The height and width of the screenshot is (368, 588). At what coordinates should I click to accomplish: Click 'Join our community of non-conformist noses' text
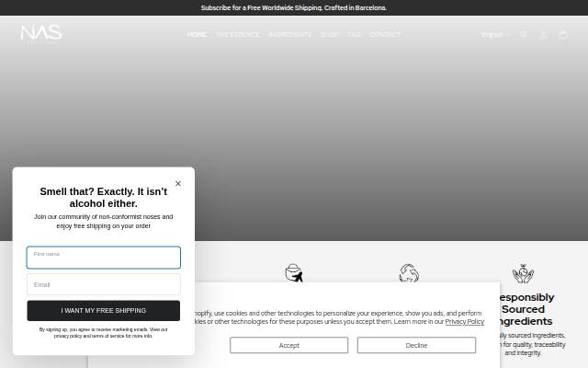coord(104,221)
